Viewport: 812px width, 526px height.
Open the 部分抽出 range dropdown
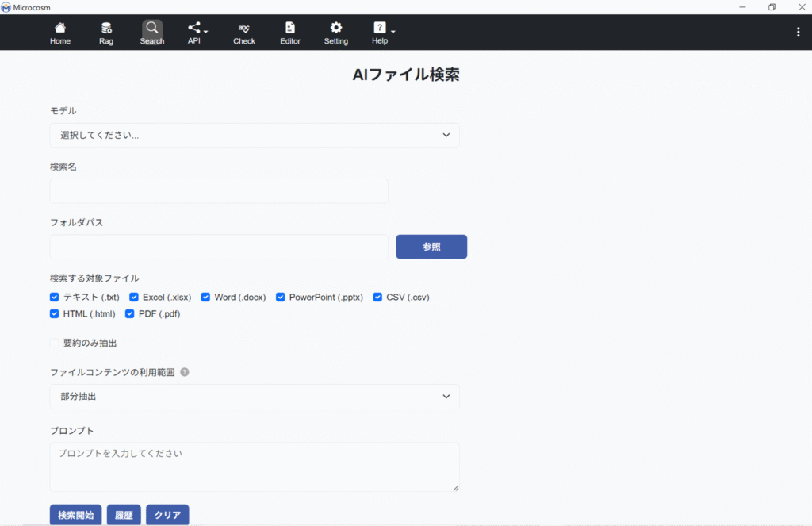(x=255, y=397)
